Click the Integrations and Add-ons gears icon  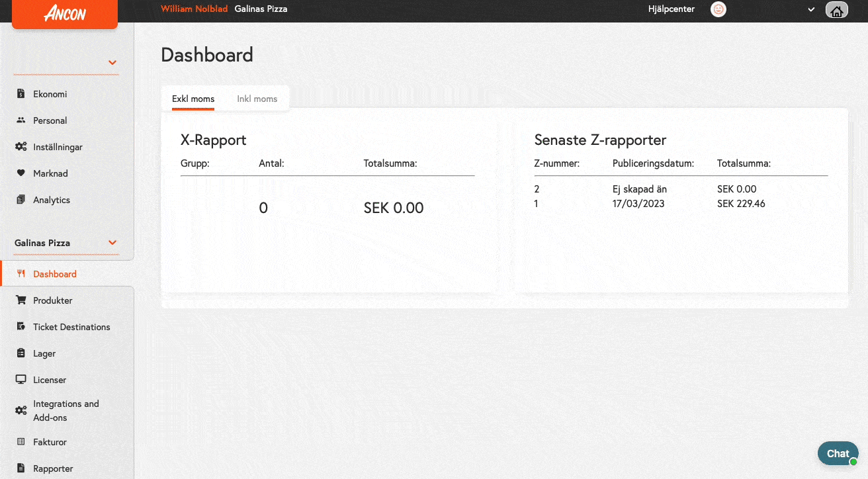(x=21, y=411)
